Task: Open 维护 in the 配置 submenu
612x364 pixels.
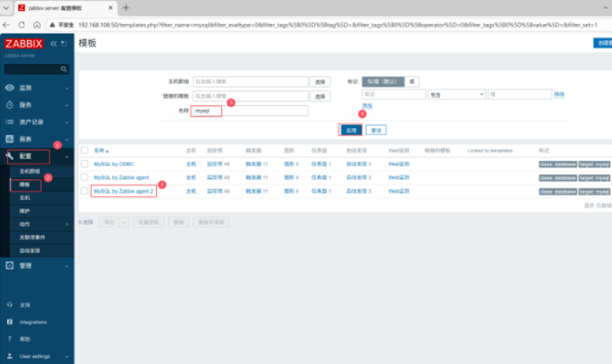Action: (24, 211)
